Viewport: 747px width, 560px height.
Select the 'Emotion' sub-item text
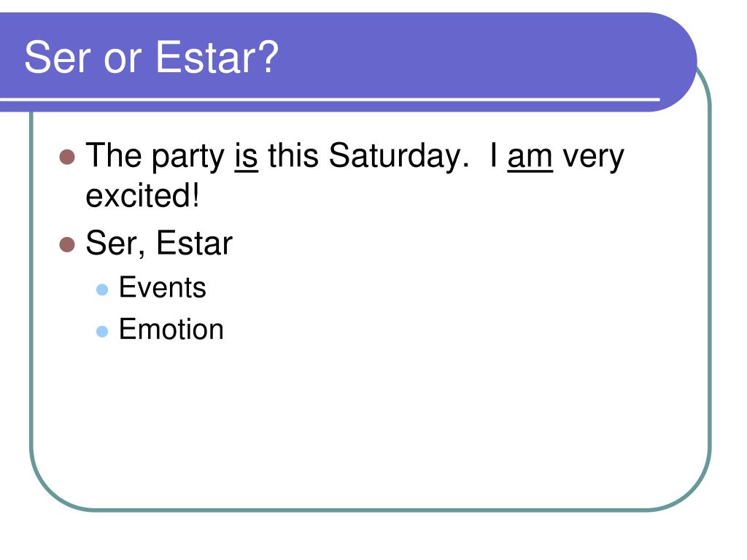171,329
